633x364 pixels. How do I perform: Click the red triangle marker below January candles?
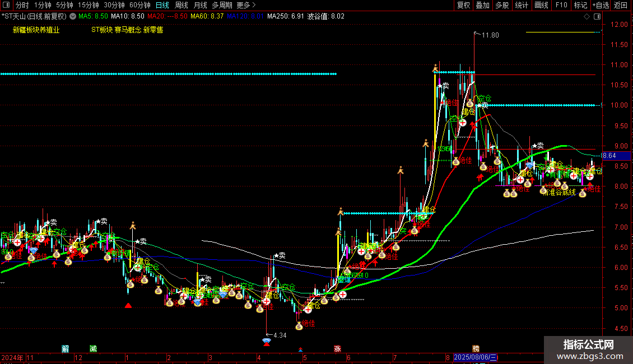point(128,306)
